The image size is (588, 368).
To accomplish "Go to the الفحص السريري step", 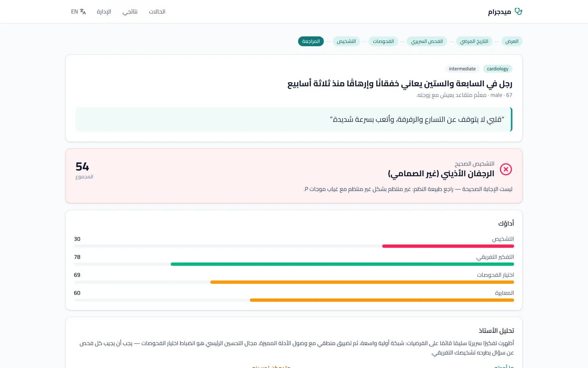I will 427,41.
